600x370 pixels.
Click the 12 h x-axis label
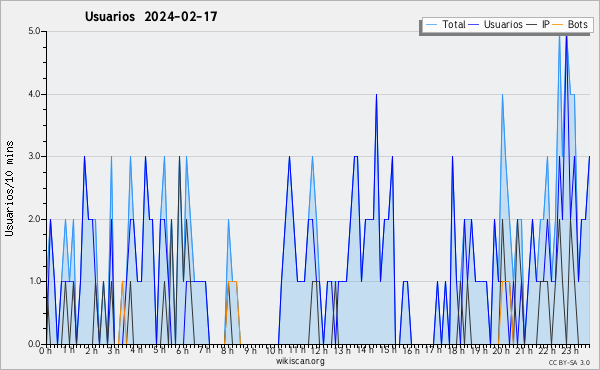click(x=319, y=350)
